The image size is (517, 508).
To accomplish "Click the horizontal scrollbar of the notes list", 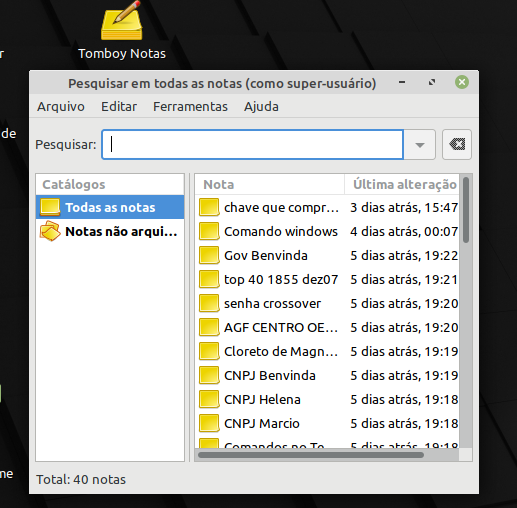I will click(311, 455).
